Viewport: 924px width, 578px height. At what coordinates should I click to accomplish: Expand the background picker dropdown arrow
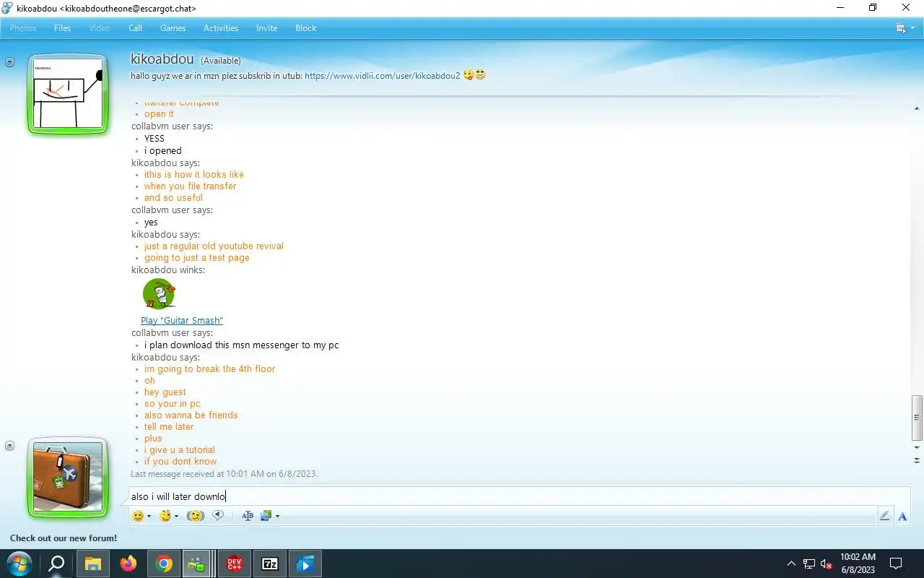(x=277, y=516)
